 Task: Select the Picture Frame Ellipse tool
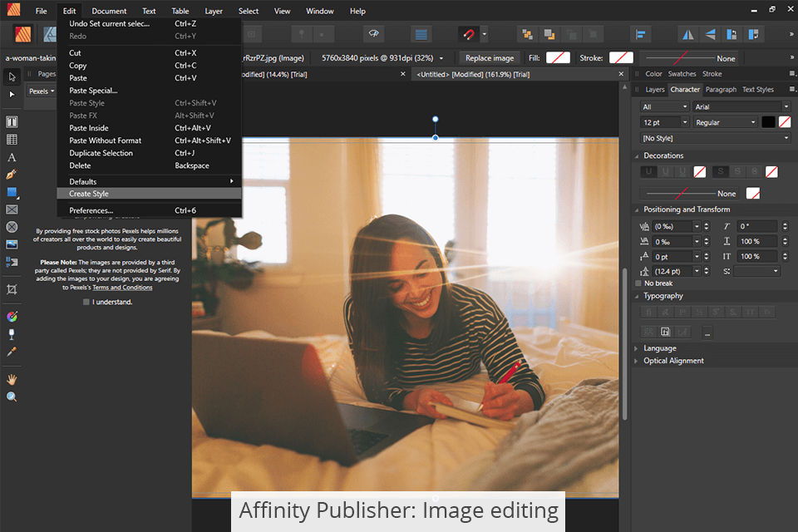pyautogui.click(x=12, y=227)
